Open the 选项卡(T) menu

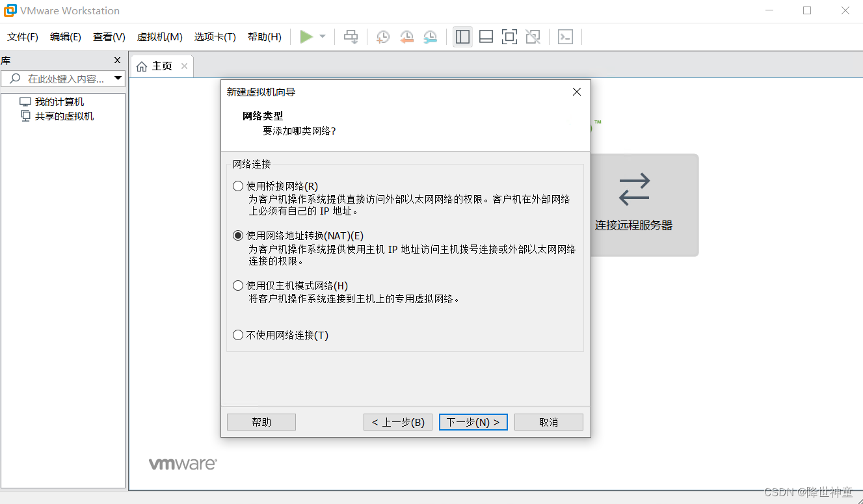(215, 37)
